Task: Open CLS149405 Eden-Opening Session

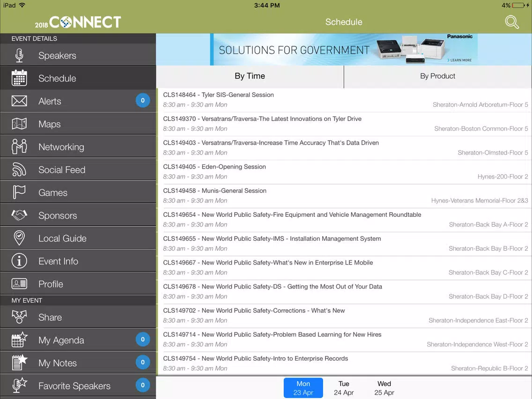Action: (x=345, y=172)
